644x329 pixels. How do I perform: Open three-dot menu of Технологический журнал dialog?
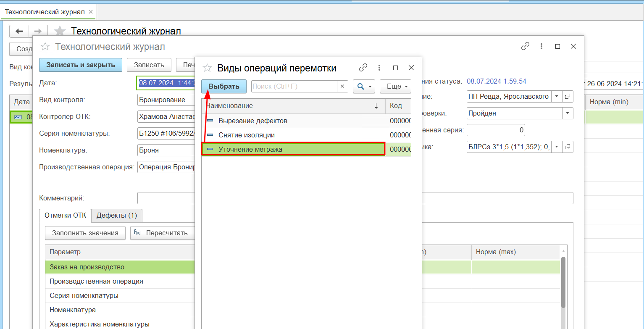click(541, 46)
